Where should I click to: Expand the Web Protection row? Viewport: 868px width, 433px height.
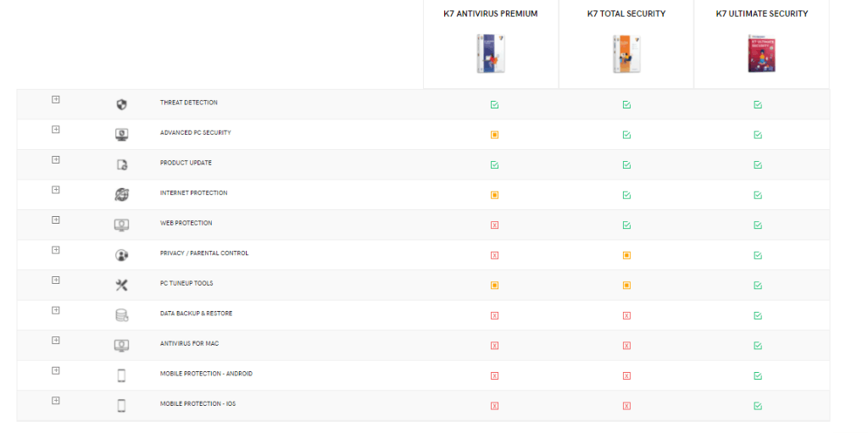pos(56,219)
